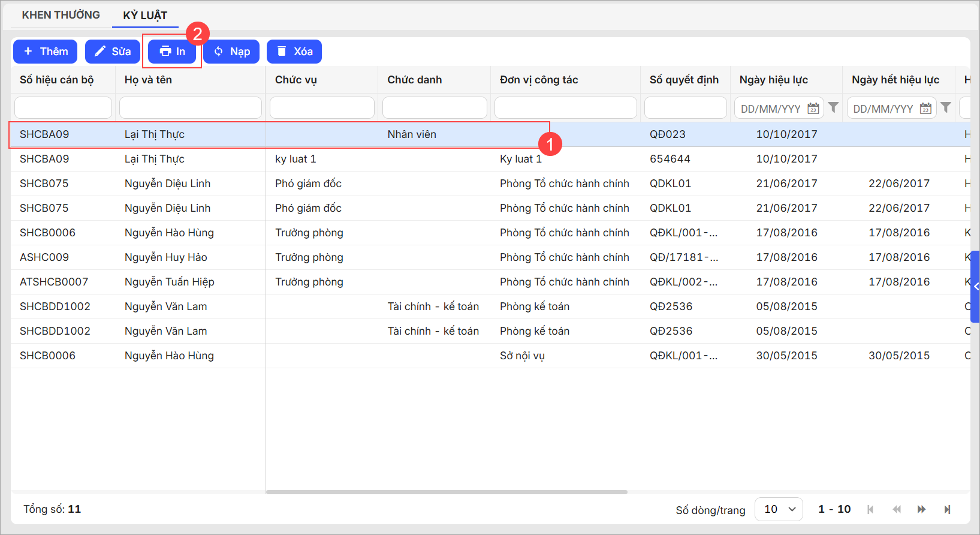Screen dimensions: 980x535
Task: Select the KỶ LUẬT tab
Action: coord(145,16)
